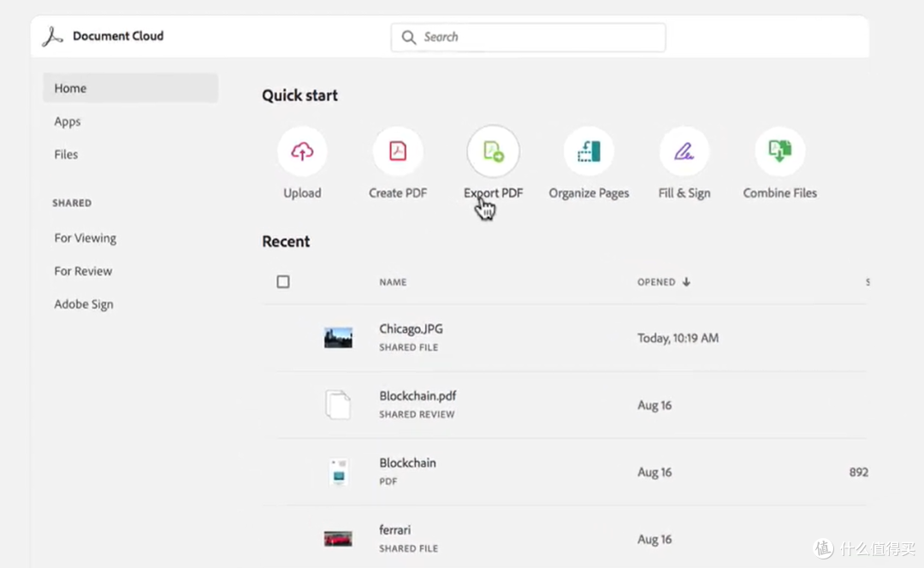Open Apps in the sidebar

[x=68, y=121]
